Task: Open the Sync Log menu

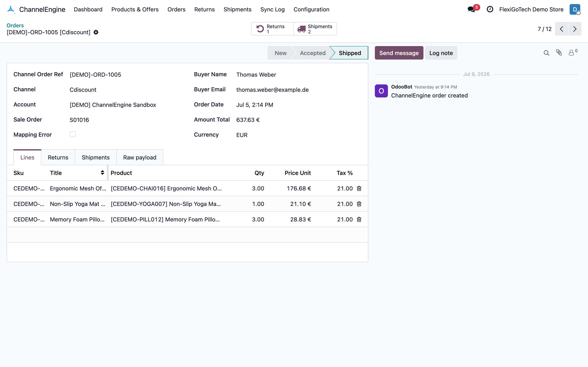Action: (x=272, y=9)
